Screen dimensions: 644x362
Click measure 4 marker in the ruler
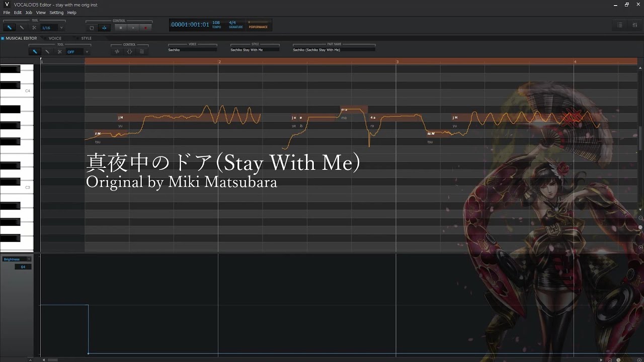coord(575,61)
